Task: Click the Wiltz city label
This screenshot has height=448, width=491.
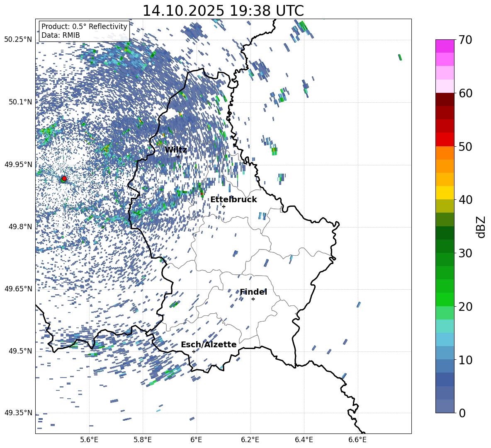Action: click(176, 150)
